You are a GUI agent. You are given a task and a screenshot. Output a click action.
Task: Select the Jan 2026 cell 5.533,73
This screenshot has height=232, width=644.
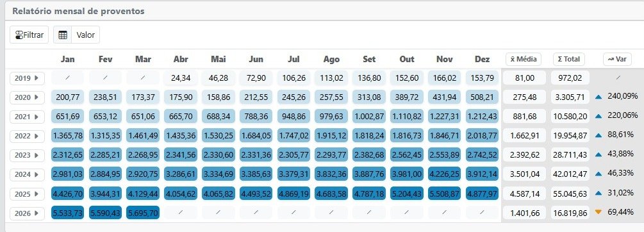(x=68, y=213)
